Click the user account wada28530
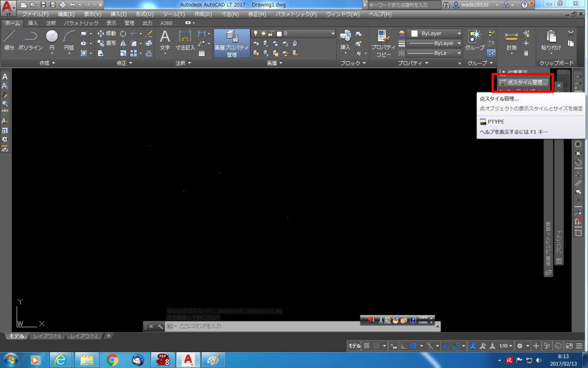This screenshot has width=588, height=368. [x=475, y=5]
